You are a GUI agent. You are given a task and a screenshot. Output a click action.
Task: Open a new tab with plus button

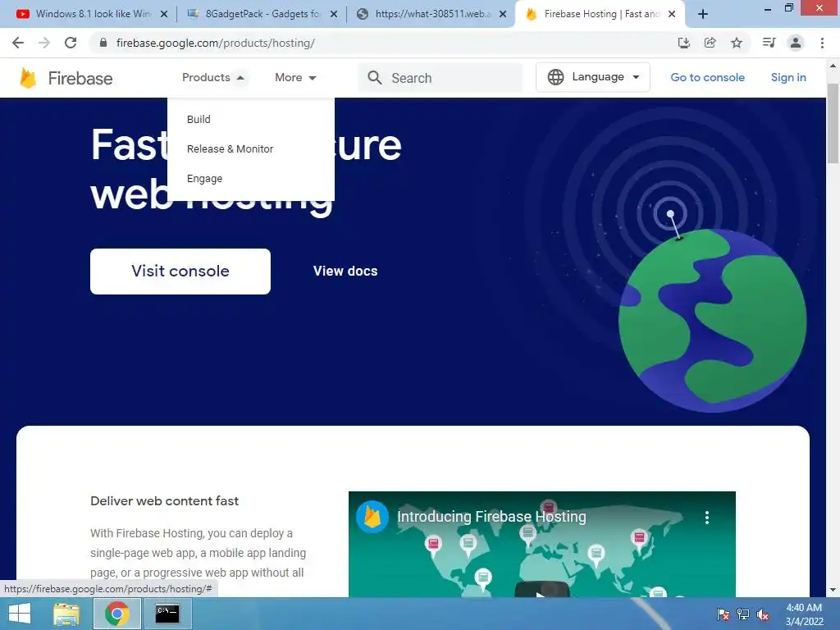point(703,15)
